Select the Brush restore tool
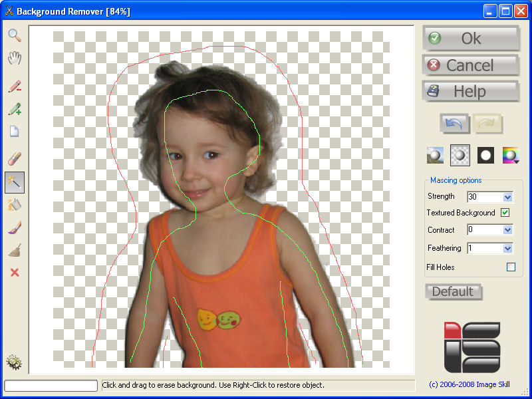The height and width of the screenshot is (399, 532). click(x=15, y=228)
